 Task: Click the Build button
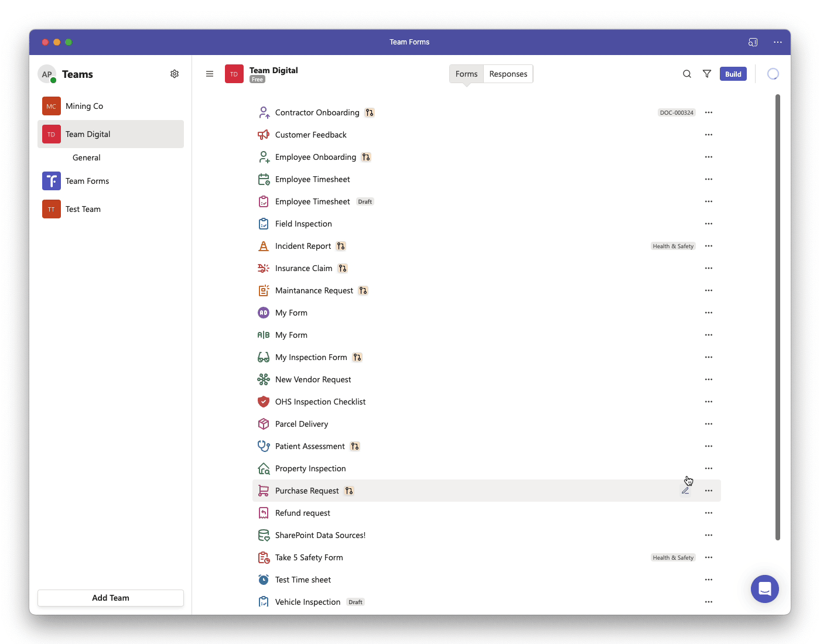click(733, 74)
